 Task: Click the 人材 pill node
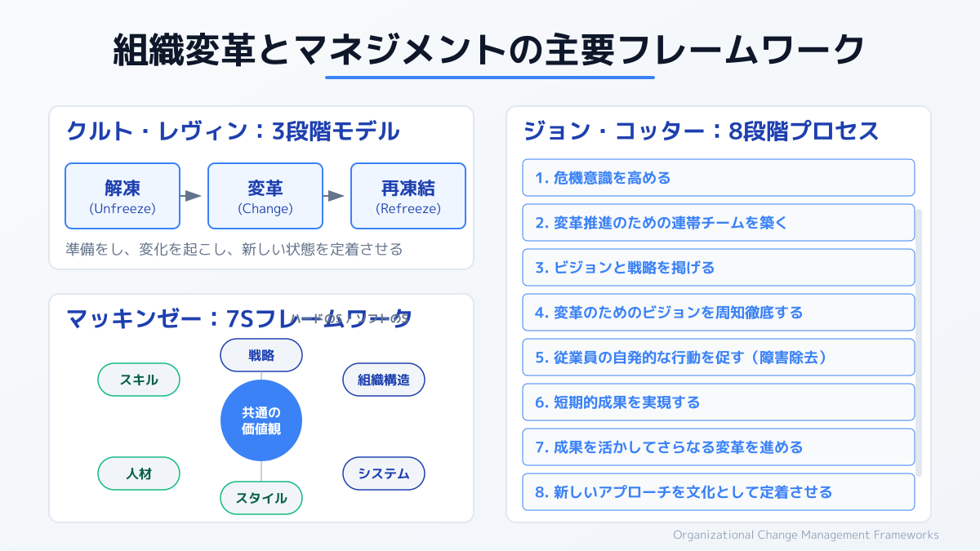click(139, 473)
